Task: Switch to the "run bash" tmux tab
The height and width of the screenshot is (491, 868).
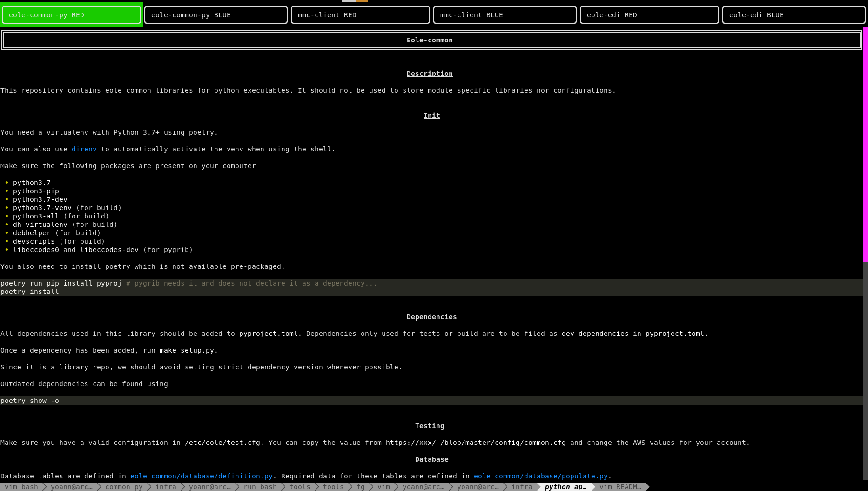Action: coord(260,487)
